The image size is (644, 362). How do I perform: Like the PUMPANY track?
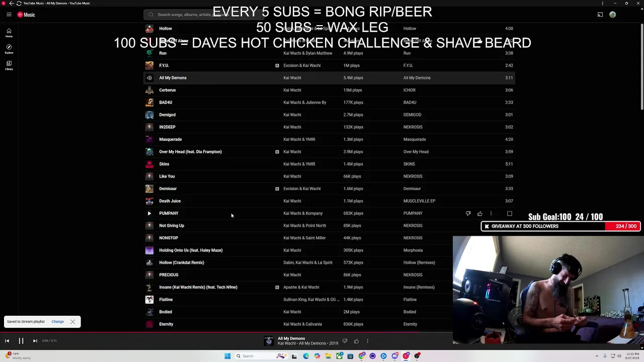coord(479,213)
